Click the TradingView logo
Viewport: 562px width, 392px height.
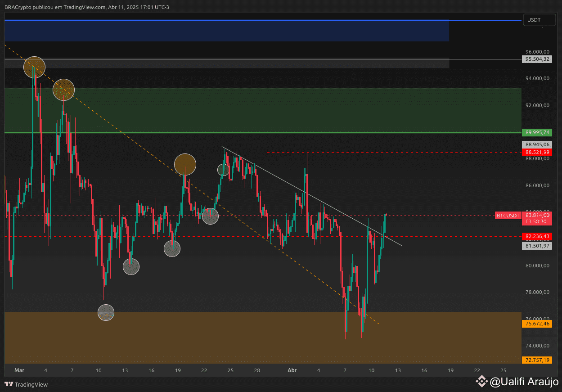point(26,384)
